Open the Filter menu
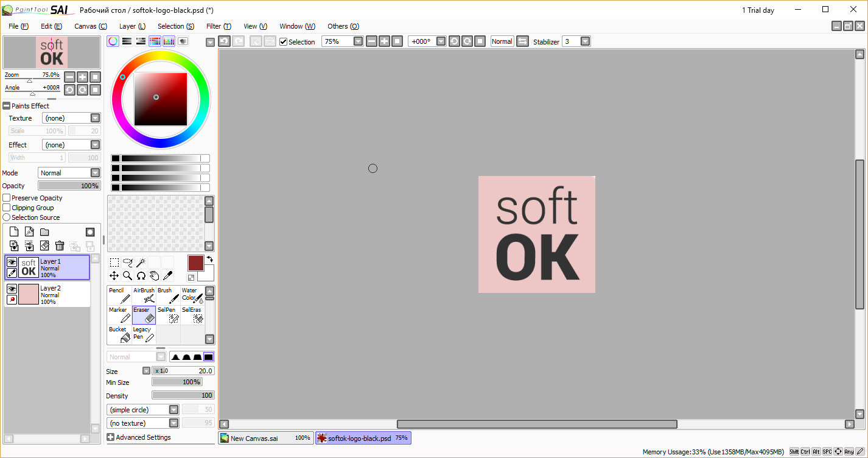868x458 pixels. coord(219,26)
